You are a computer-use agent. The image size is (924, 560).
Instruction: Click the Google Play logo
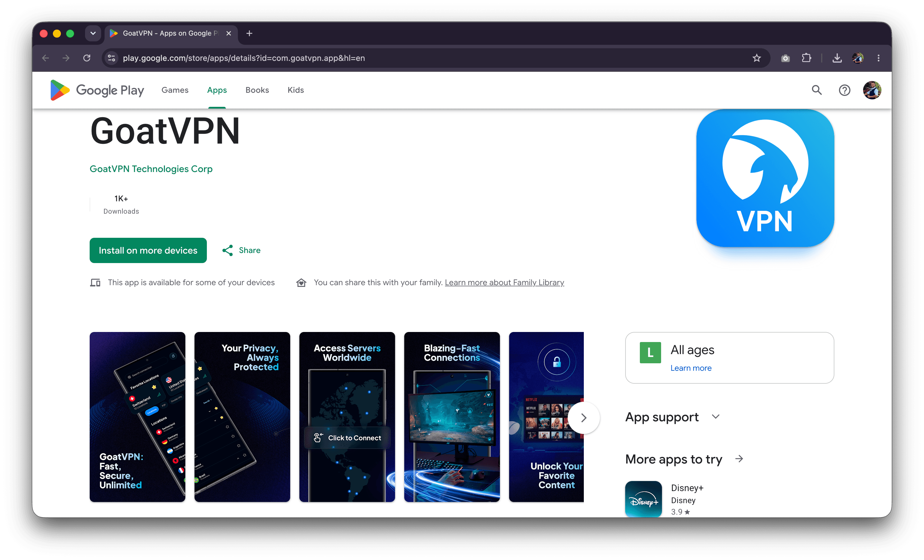coord(97,90)
